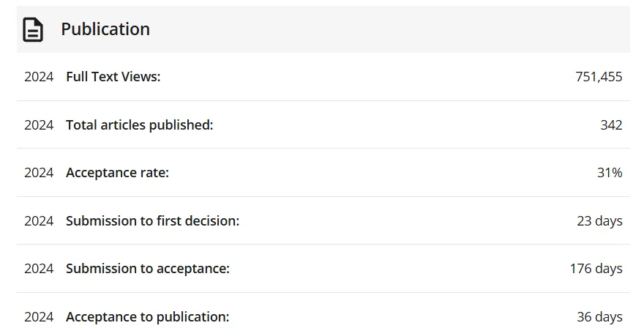Click the Full Text Views label
This screenshot has height=331, width=644.
point(113,77)
